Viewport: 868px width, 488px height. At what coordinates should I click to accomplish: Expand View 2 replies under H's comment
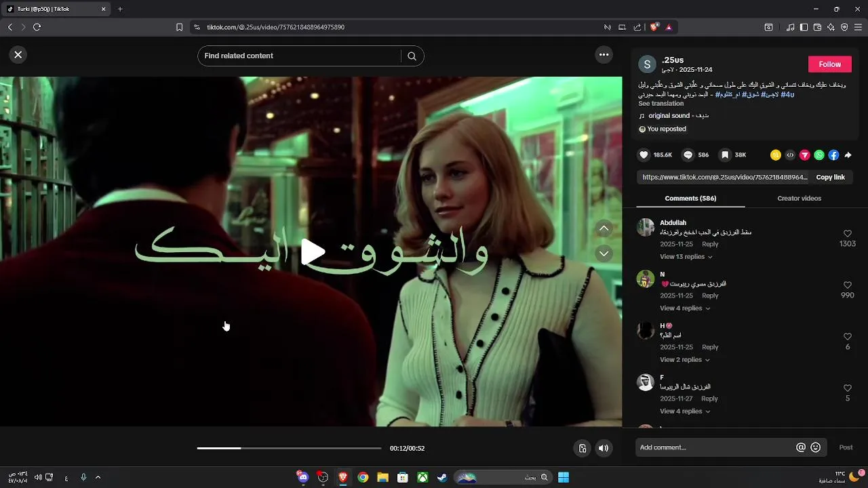pos(685,360)
